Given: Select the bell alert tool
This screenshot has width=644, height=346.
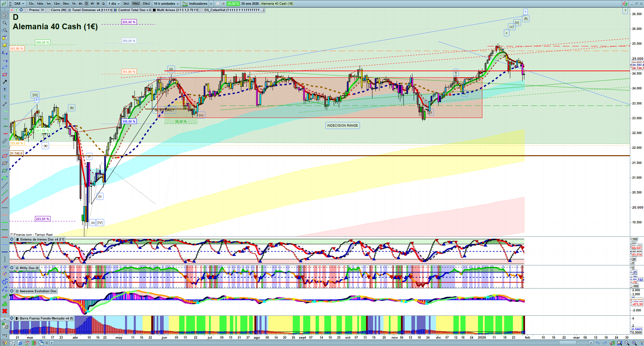Looking at the screenshot, I should tap(5, 45).
